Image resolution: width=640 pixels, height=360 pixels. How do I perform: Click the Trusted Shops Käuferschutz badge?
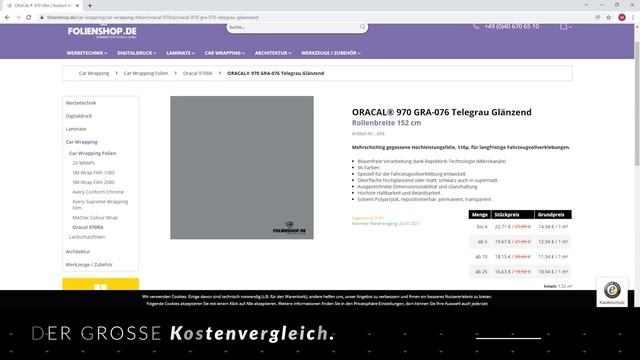[612, 293]
